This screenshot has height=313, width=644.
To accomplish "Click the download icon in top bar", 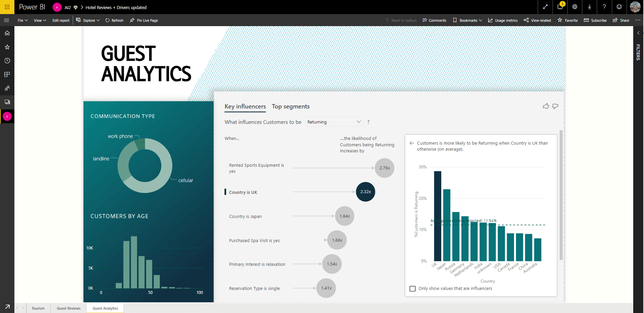I will tap(589, 7).
